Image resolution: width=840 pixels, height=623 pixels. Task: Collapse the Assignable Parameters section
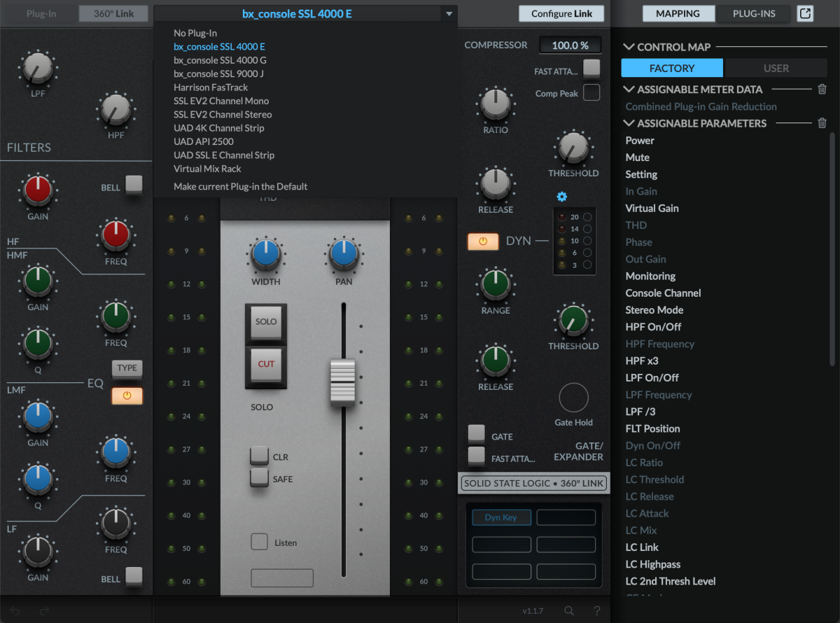point(629,123)
